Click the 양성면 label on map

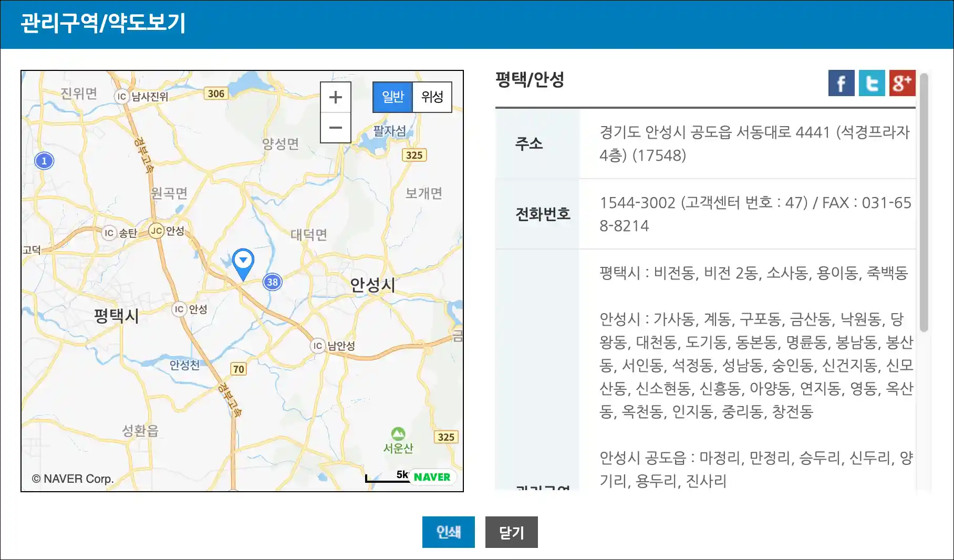[x=281, y=143]
